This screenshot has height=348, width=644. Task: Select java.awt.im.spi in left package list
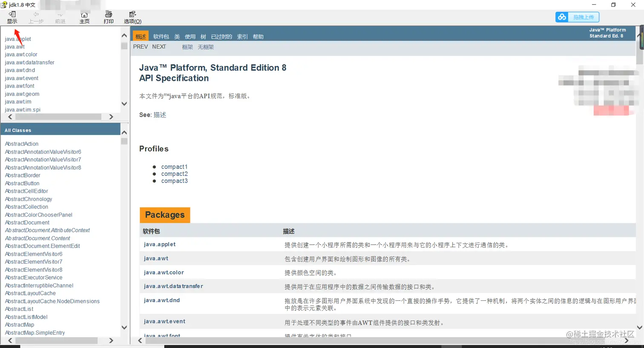[x=23, y=110]
